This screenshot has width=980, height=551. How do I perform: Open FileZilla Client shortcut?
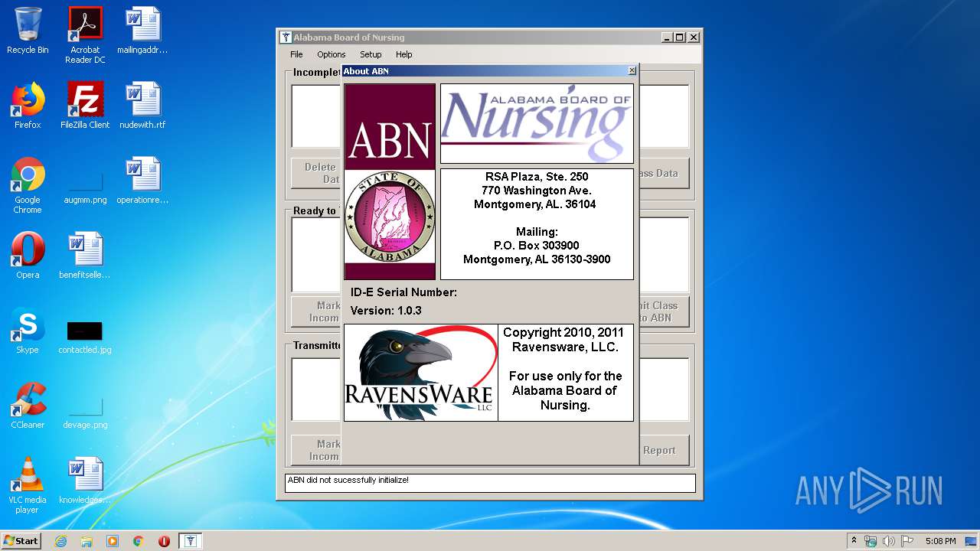pos(85,106)
